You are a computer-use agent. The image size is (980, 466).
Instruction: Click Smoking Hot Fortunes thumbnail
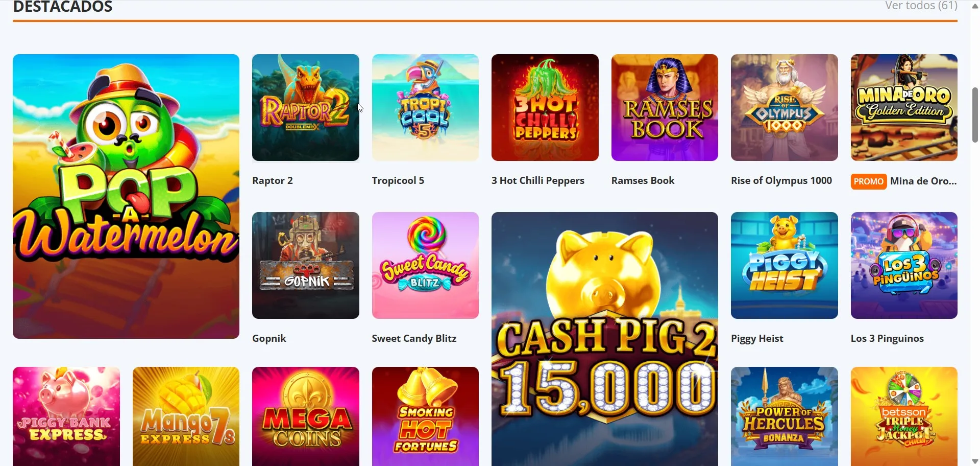pos(425,416)
